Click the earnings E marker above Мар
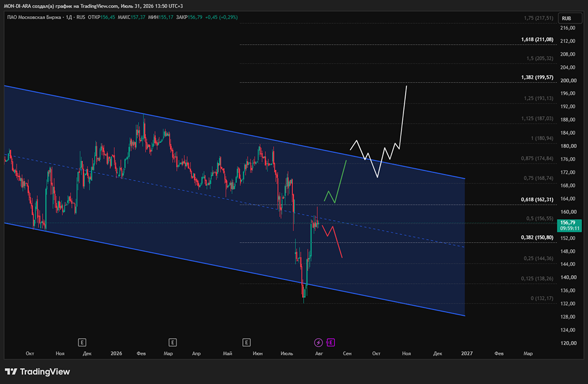 (172, 342)
